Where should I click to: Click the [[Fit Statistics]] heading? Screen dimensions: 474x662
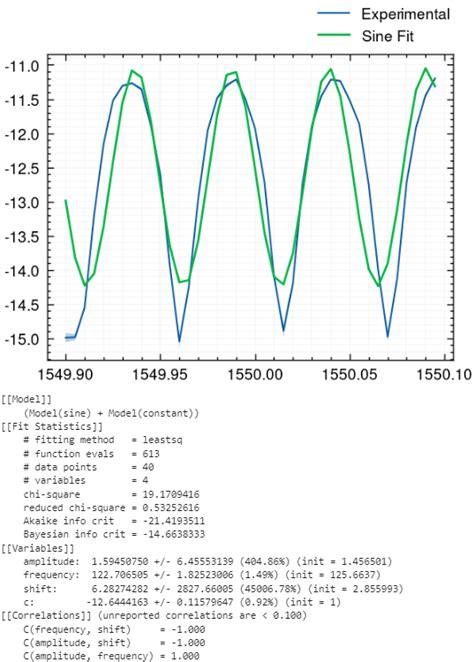[x=52, y=426]
